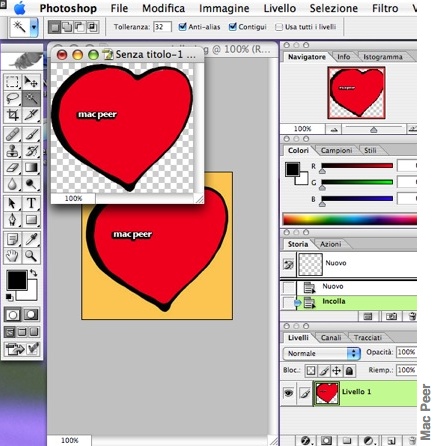Switch to the Info tab
Screen dimensions: 433x446
click(x=344, y=57)
